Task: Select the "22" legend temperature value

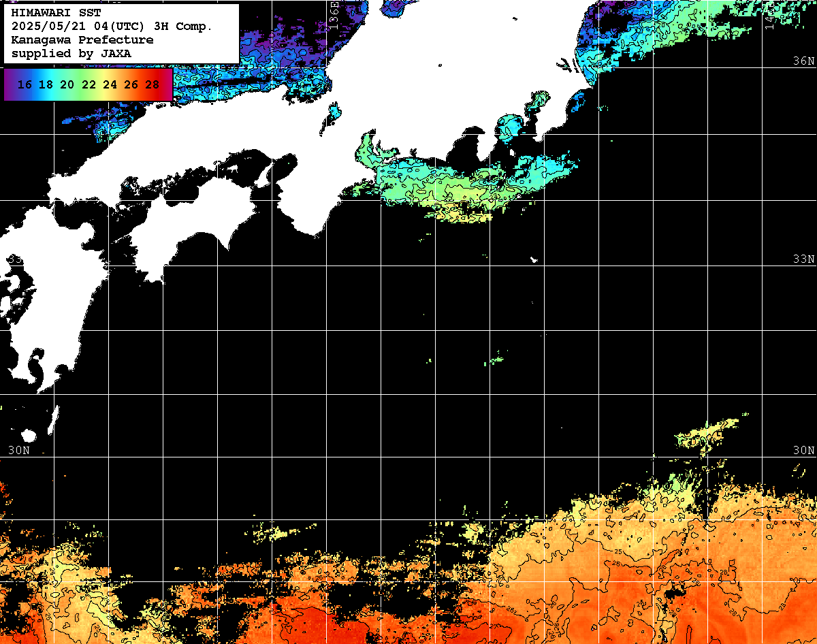Action: pos(88,85)
